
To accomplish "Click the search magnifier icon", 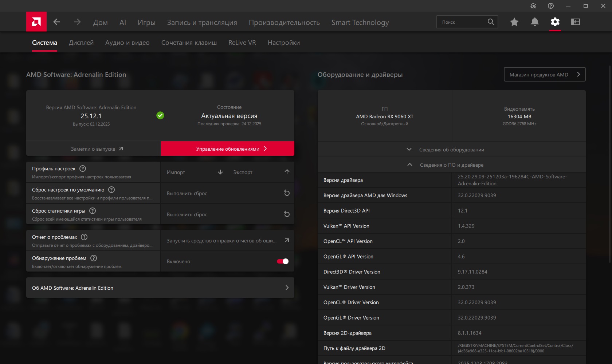I will coord(491,22).
